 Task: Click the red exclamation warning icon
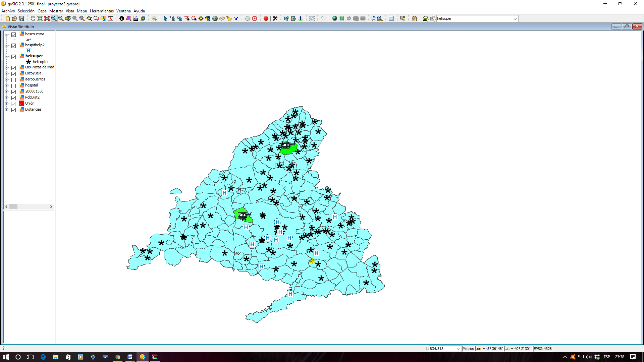click(266, 18)
